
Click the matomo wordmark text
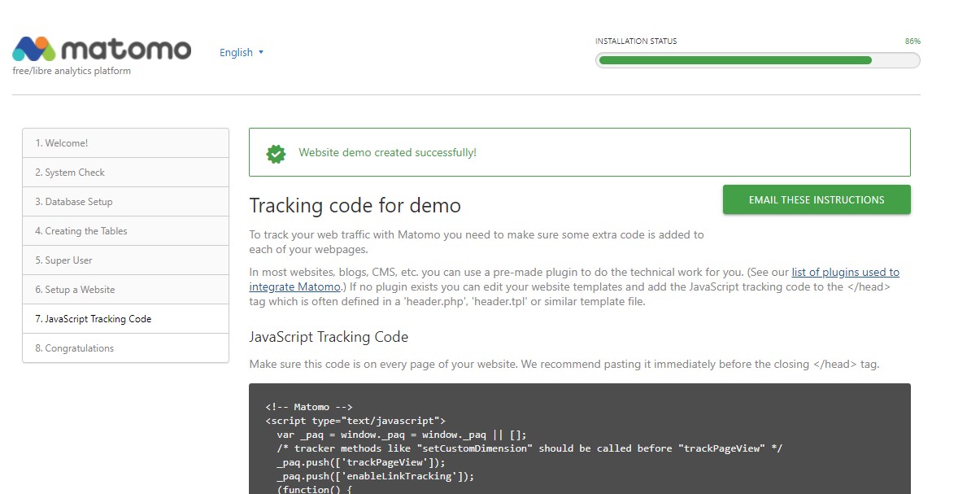125,49
